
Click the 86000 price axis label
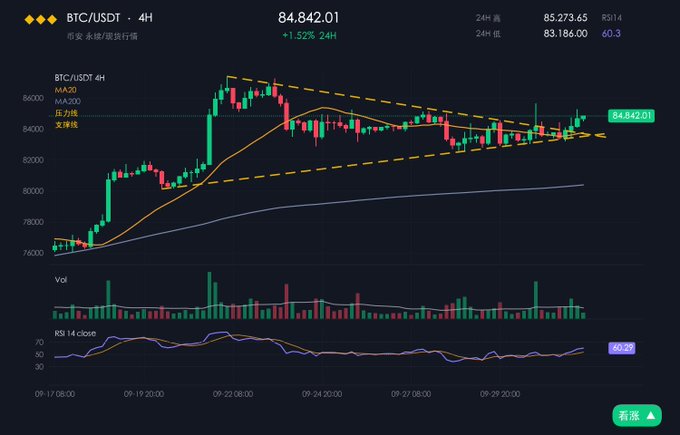[x=33, y=98]
